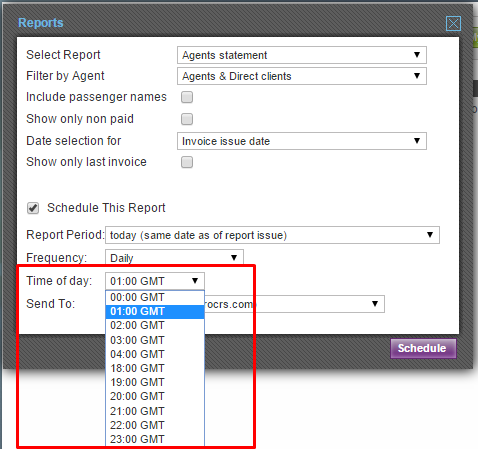Choose 02:00 GMT option
The image size is (478, 449).
click(x=155, y=325)
